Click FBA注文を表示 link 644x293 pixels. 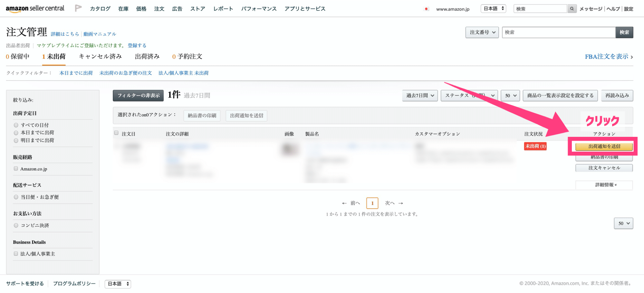[x=609, y=57]
